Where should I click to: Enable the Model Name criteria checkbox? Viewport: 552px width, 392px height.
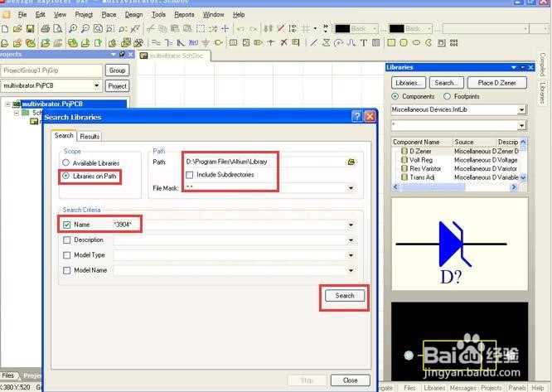click(x=66, y=270)
